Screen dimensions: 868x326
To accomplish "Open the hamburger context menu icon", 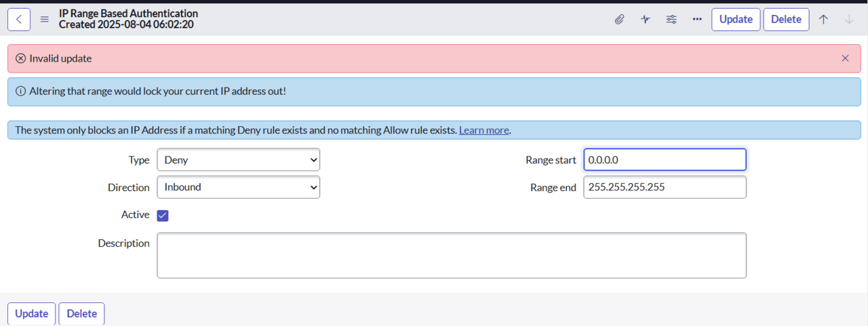I will pyautogui.click(x=45, y=20).
